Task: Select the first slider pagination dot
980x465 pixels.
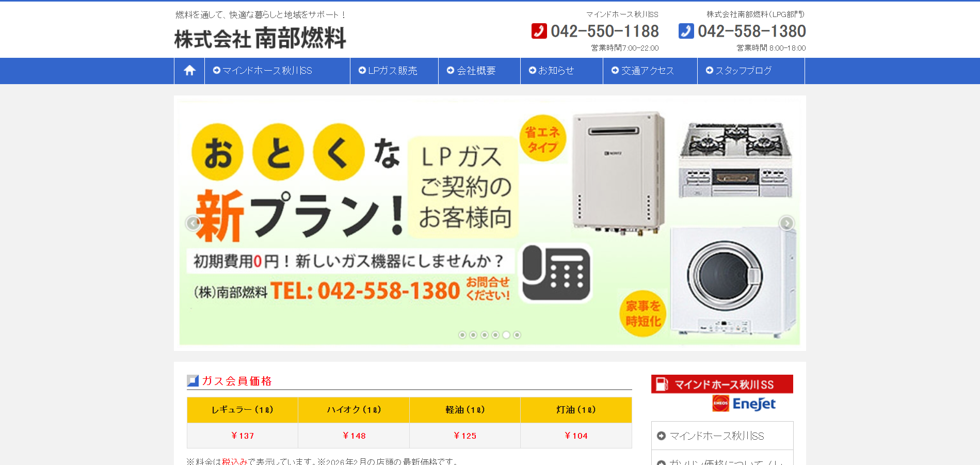Action: coord(462,335)
